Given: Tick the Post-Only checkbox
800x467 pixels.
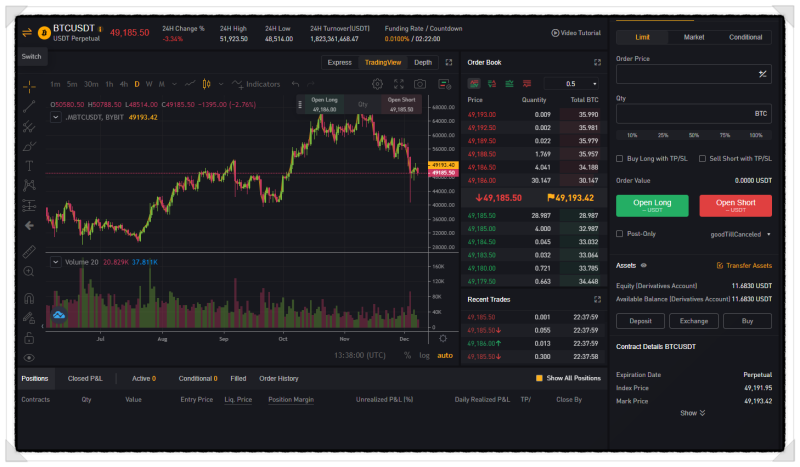Looking at the screenshot, I should click(619, 234).
